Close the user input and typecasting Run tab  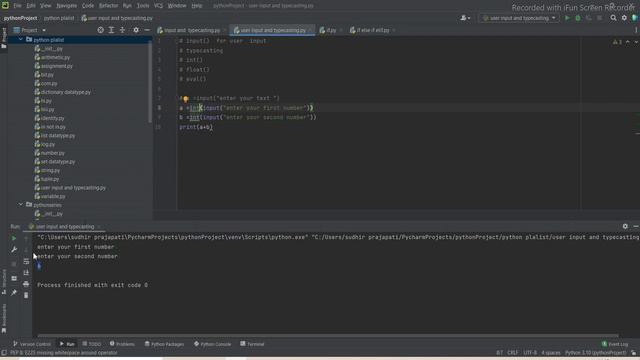99,227
